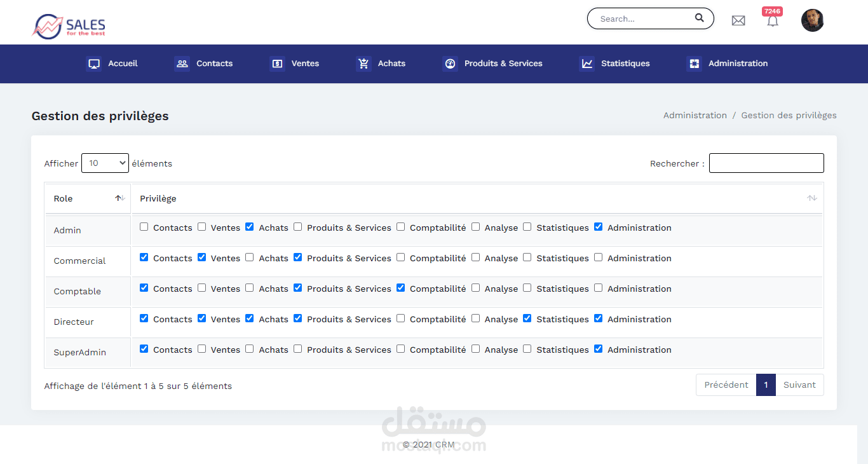Click the Gestion des privilèges breadcrumb text
Viewport: 868px width, 464px height.
(789, 115)
